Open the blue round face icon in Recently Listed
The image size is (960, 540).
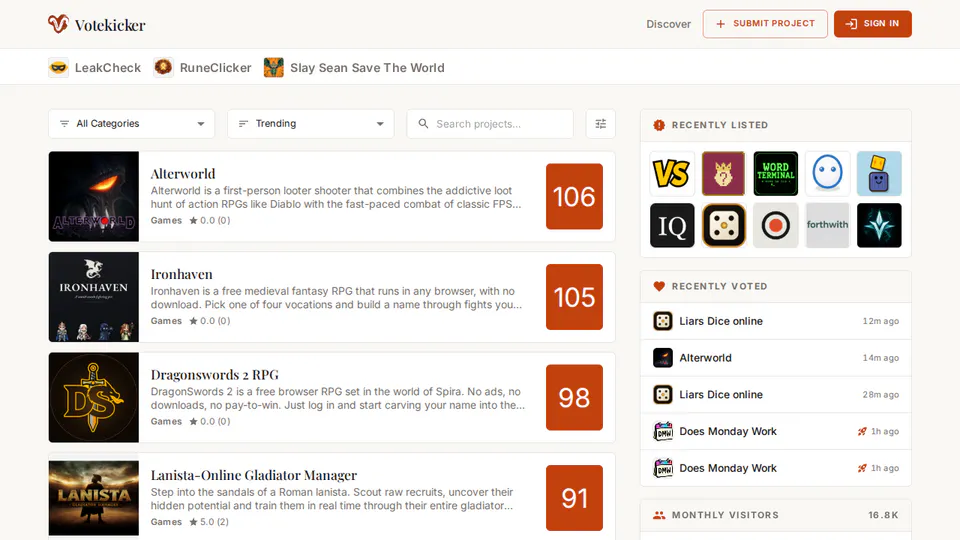click(x=827, y=174)
